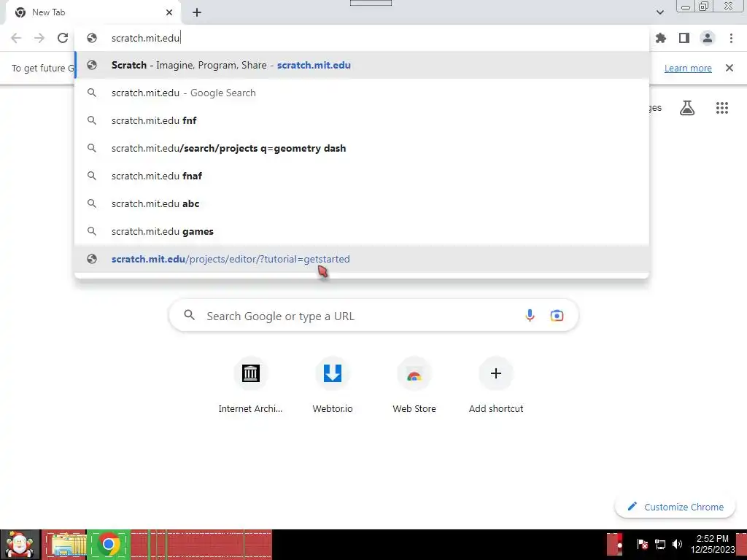
Task: Open the Chrome Labs flask icon
Action: [687, 108]
